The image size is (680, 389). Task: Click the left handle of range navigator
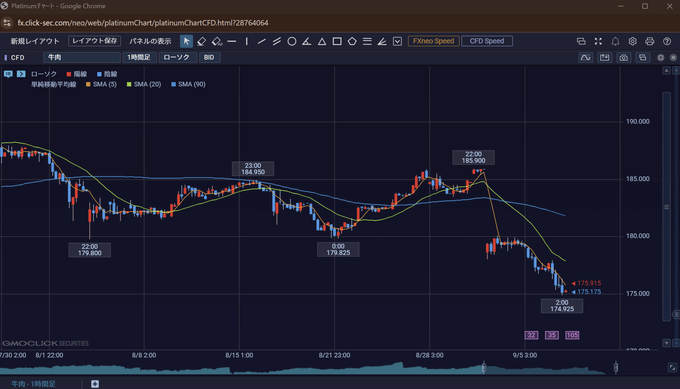(x=484, y=368)
